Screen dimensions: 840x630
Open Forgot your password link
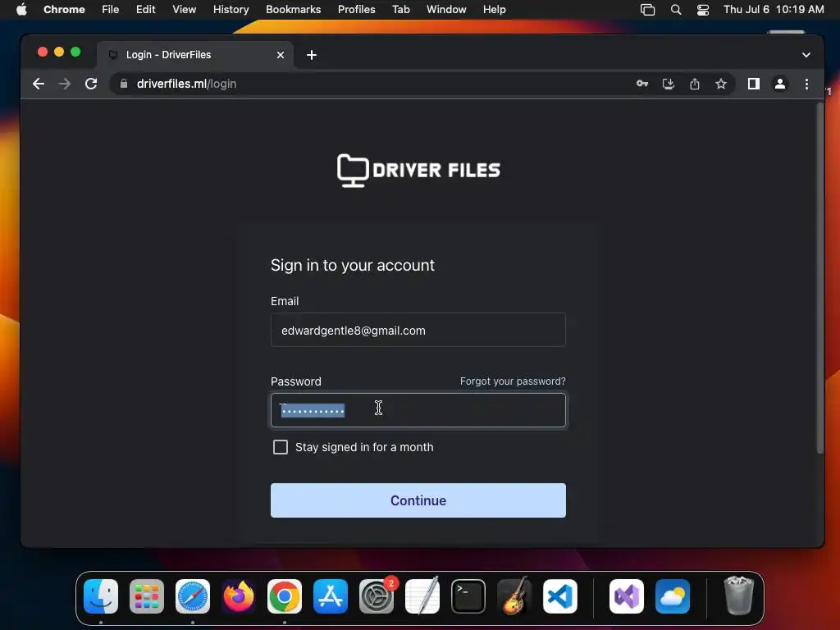tap(513, 381)
